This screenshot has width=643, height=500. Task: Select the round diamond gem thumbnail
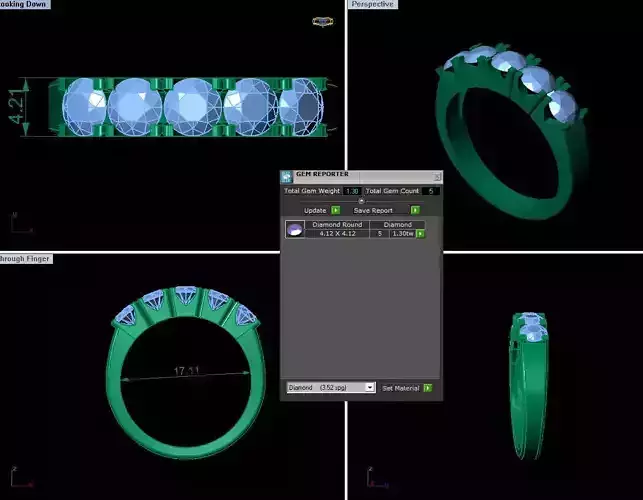pyautogui.click(x=295, y=229)
